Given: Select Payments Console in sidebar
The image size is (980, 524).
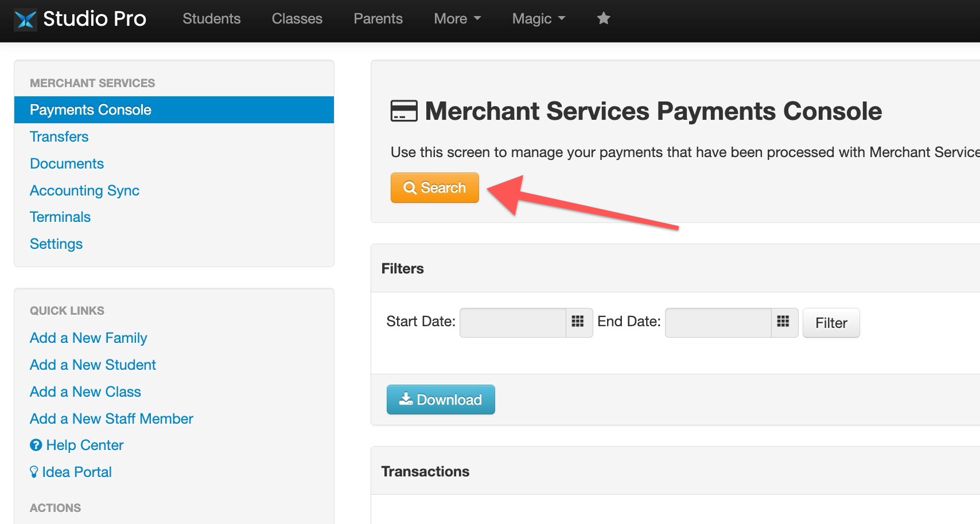Looking at the screenshot, I should (174, 110).
